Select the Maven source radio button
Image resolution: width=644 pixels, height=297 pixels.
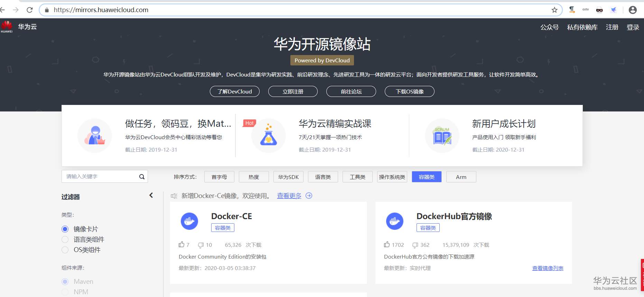(65, 282)
